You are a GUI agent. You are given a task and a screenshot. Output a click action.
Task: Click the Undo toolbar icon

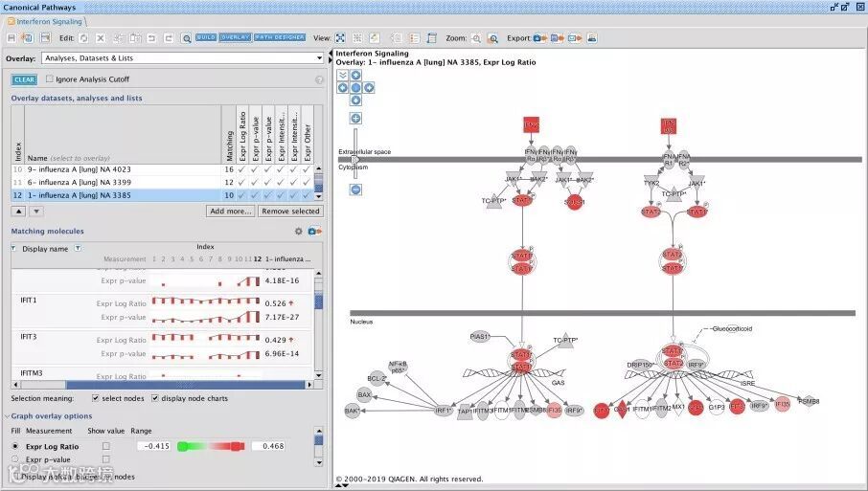[151, 38]
